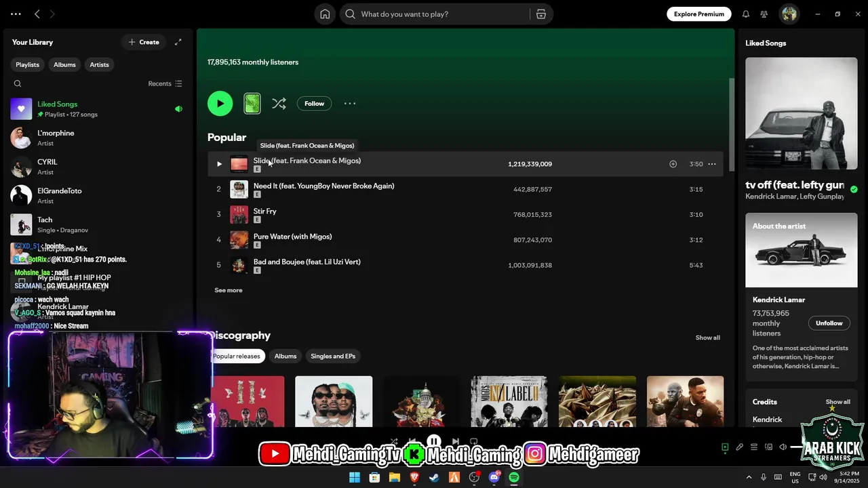The width and height of the screenshot is (868, 488).
Task: Open Connect to a device icon
Action: (x=768, y=447)
